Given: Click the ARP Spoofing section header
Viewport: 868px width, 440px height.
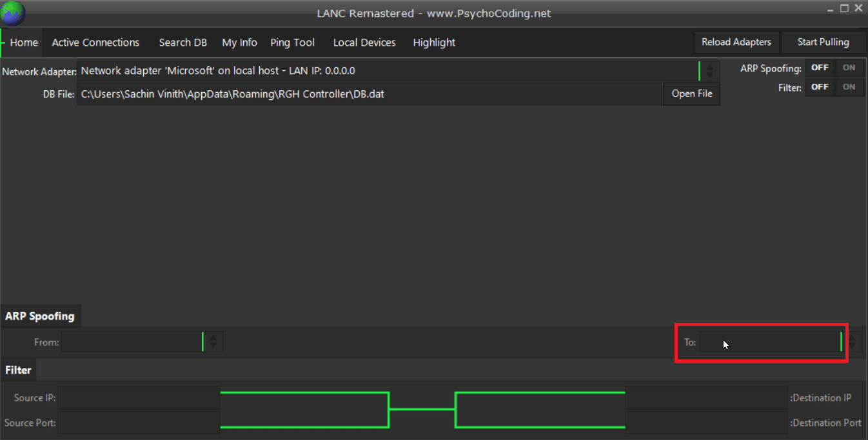Looking at the screenshot, I should 40,316.
